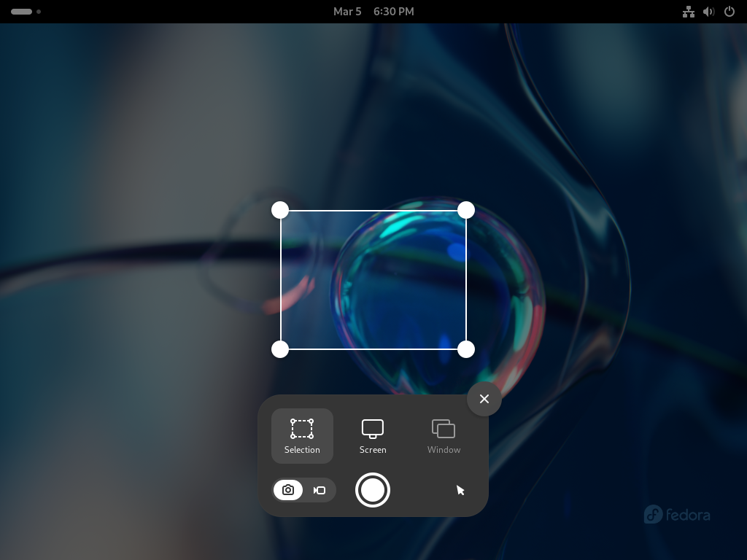747x560 pixels.
Task: Open the date and time menu
Action: [x=373, y=12]
